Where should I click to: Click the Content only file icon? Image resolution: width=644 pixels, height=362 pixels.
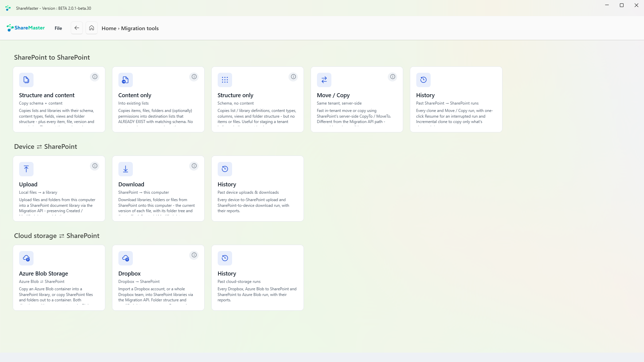(125, 80)
